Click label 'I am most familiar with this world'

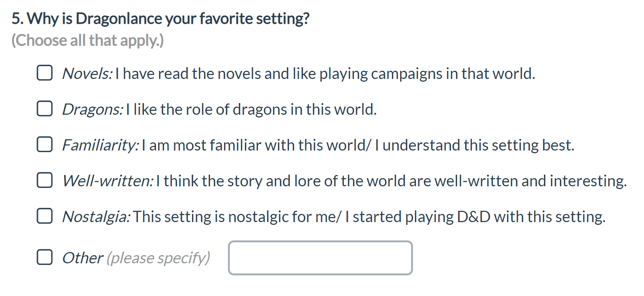(357, 145)
